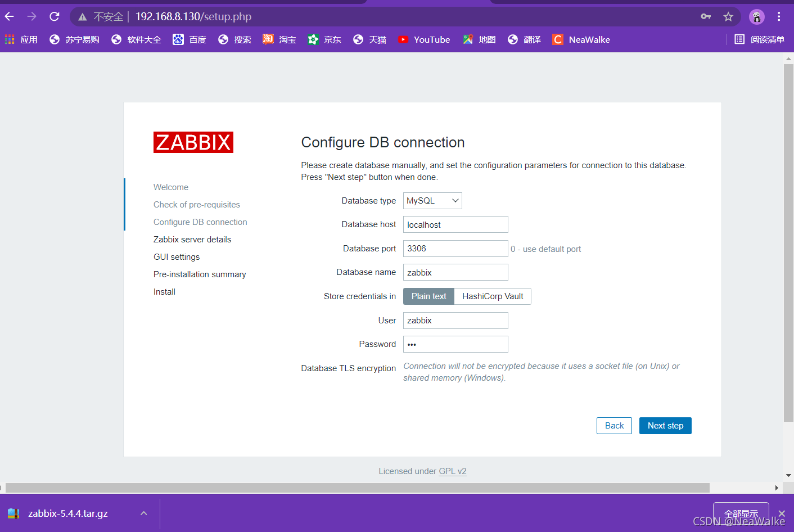The width and height of the screenshot is (794, 532).
Task: Open the Chrome three-dot menu
Action: coord(779,16)
